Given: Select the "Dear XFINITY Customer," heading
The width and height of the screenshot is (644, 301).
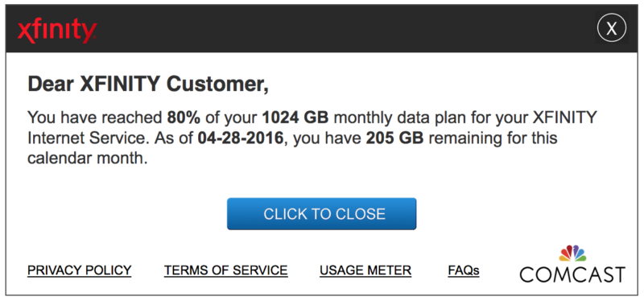Looking at the screenshot, I should (x=148, y=85).
